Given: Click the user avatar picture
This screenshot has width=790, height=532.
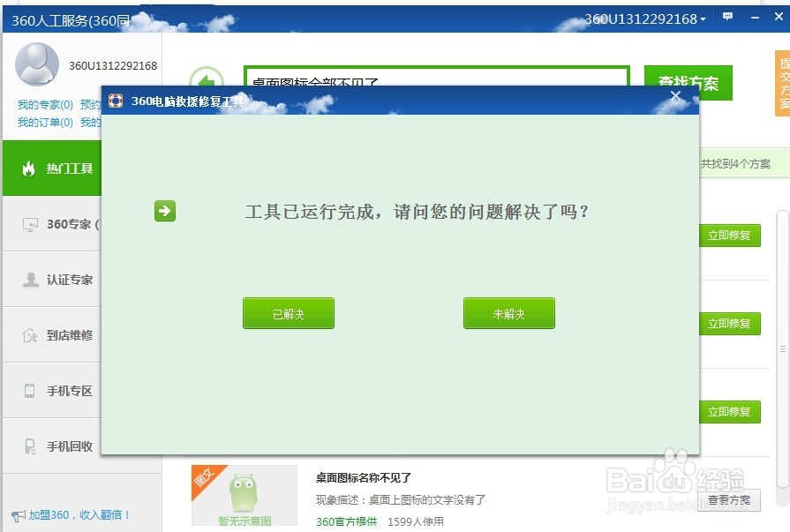Looking at the screenshot, I should click(x=37, y=64).
